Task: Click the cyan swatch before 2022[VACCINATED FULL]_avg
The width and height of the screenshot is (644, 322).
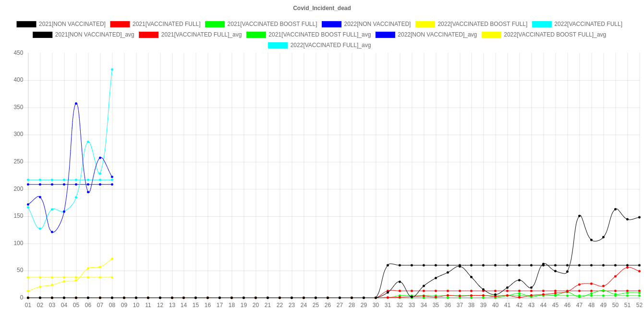Action: (278, 45)
